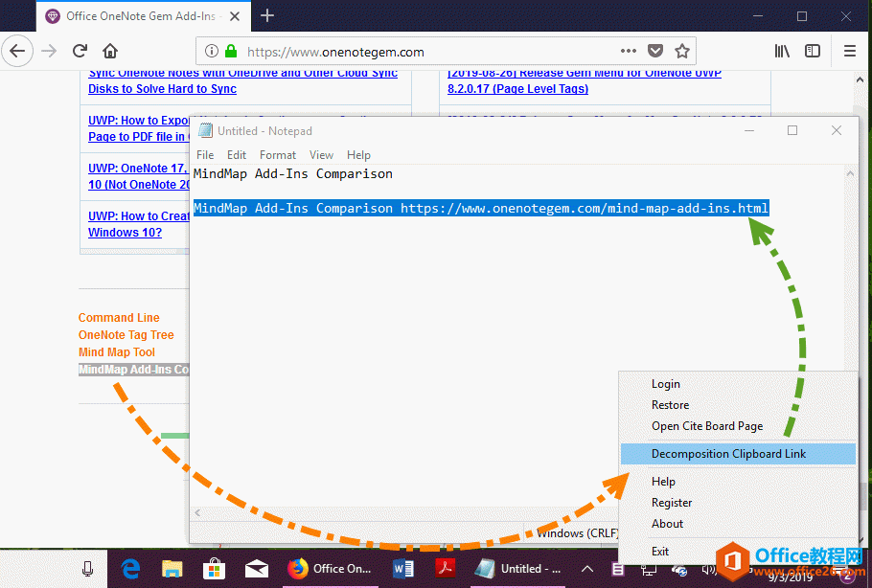
Task: Bookmark this page with the star icon
Action: (x=682, y=52)
